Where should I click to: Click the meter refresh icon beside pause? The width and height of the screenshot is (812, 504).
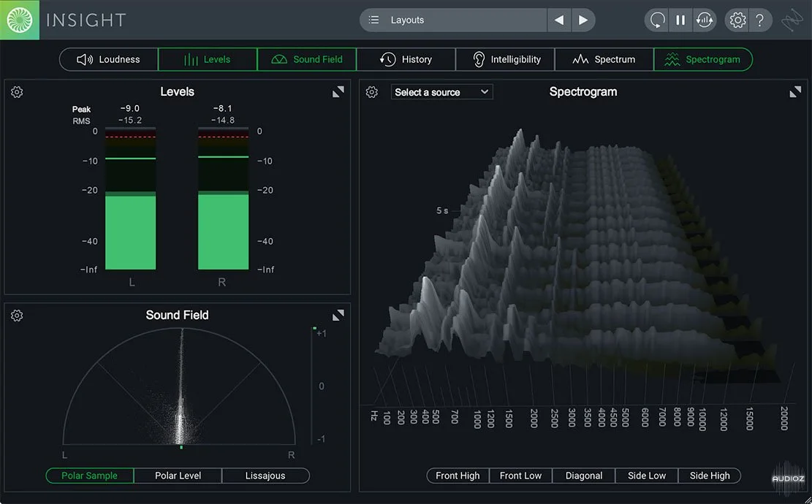click(705, 20)
